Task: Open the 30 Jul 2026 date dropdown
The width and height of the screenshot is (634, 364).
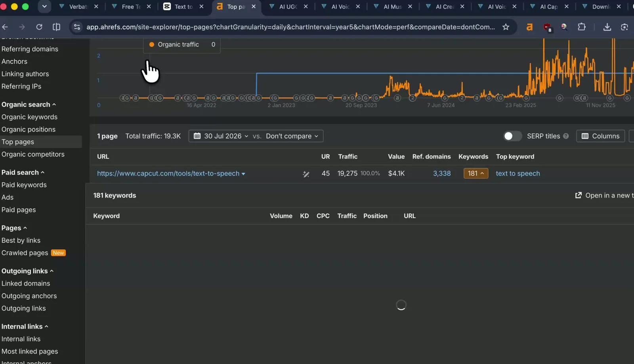Action: tap(221, 136)
